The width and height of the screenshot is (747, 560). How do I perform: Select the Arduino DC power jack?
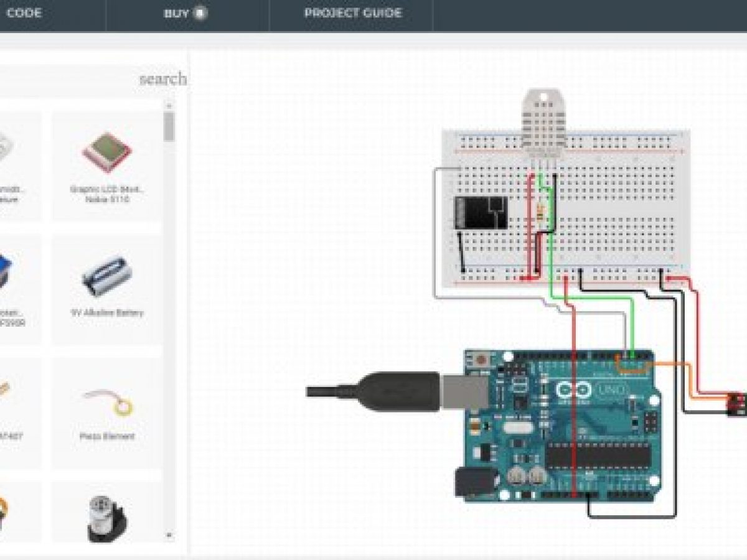[x=469, y=483]
